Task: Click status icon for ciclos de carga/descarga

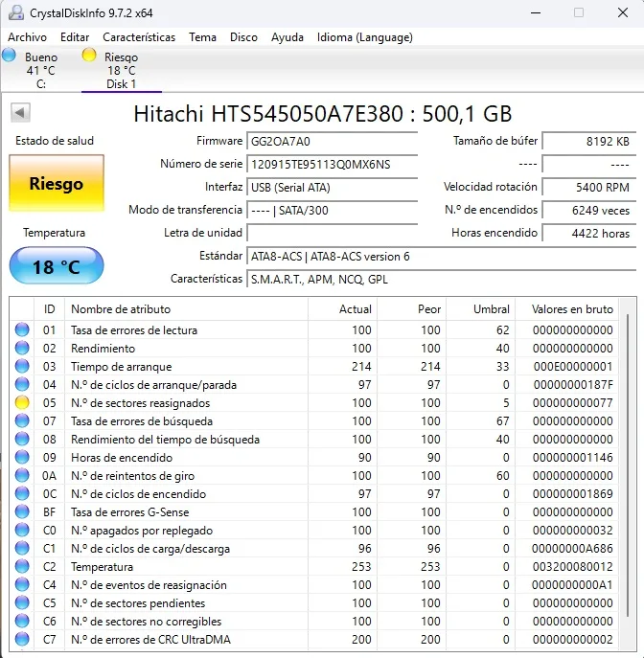Action: pyautogui.click(x=22, y=549)
